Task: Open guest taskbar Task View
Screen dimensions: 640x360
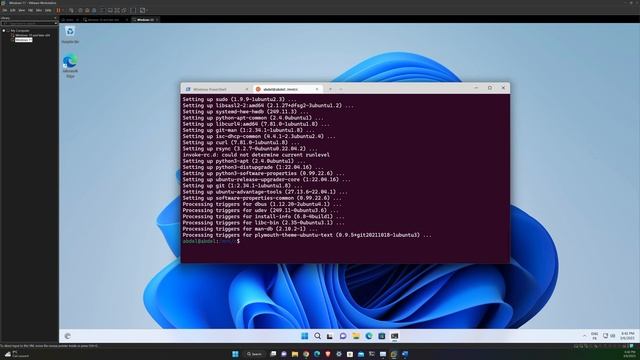Action: tap(330, 336)
